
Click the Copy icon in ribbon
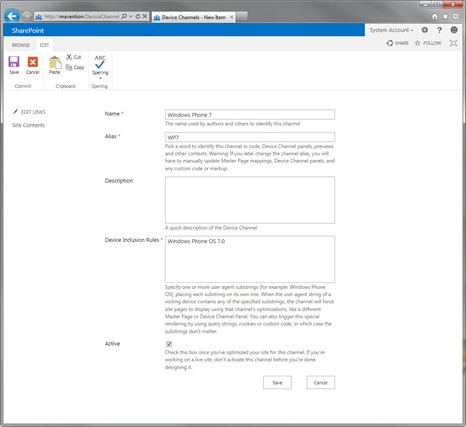click(x=69, y=67)
